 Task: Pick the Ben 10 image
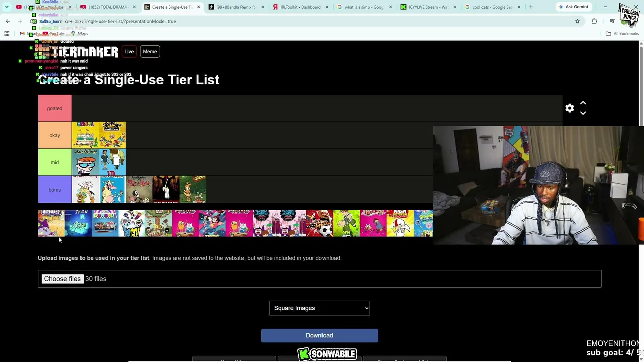(x=346, y=223)
